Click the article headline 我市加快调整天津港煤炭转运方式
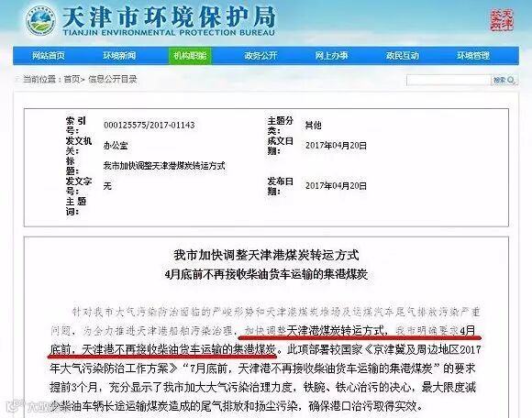The image size is (532, 418). click(266, 255)
